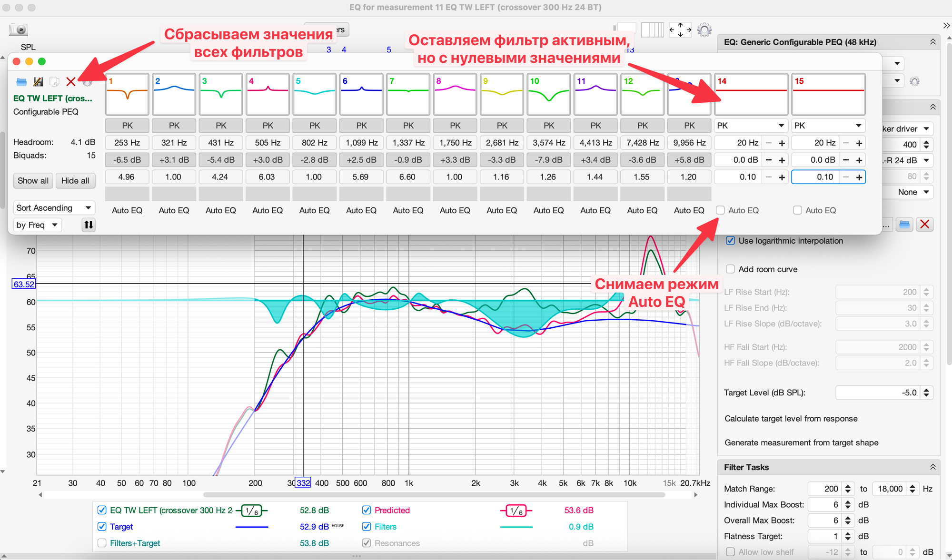The height and width of the screenshot is (560, 952).
Task: Click the save filters floppy icon
Action: (x=38, y=82)
